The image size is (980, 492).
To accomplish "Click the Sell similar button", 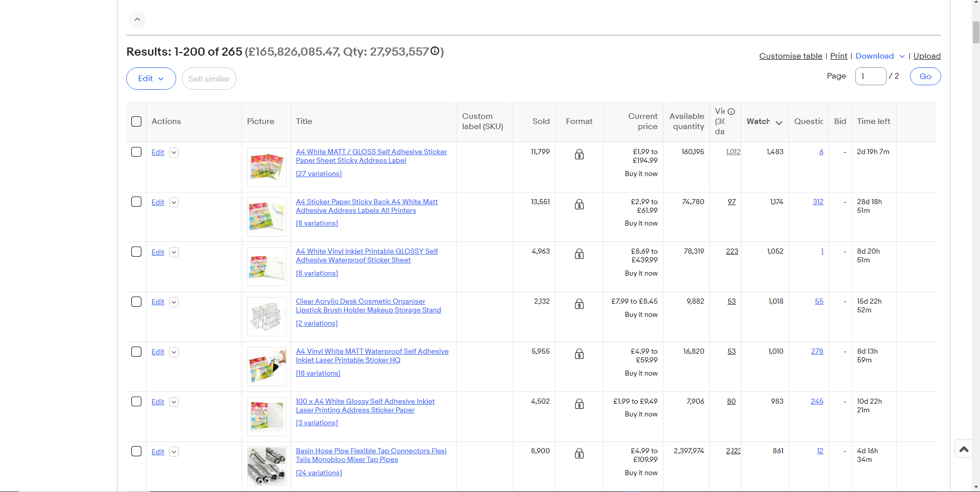I will coord(209,79).
